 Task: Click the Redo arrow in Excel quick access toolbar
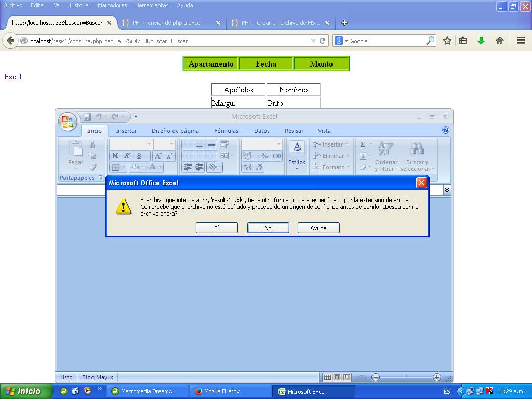[115, 117]
